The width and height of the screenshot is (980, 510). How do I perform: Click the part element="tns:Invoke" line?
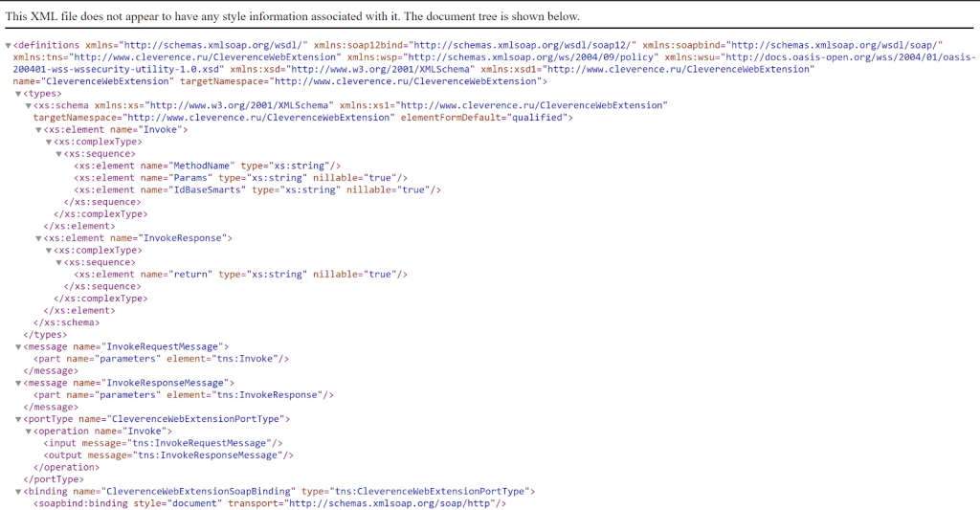[x=161, y=359]
